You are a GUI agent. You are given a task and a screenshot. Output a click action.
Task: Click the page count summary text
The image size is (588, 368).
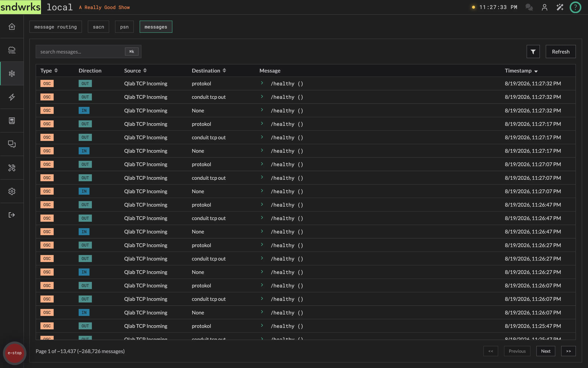click(x=80, y=351)
